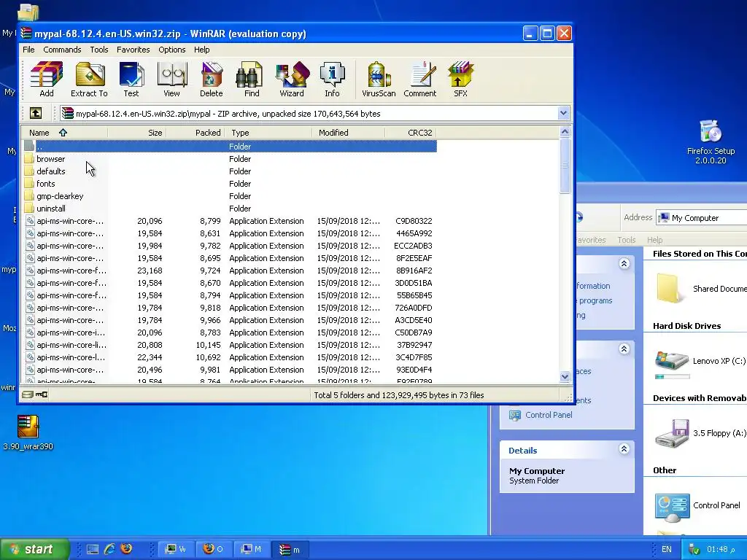
Task: Switch to Firefox taskbar button labeled O
Action: point(213,550)
